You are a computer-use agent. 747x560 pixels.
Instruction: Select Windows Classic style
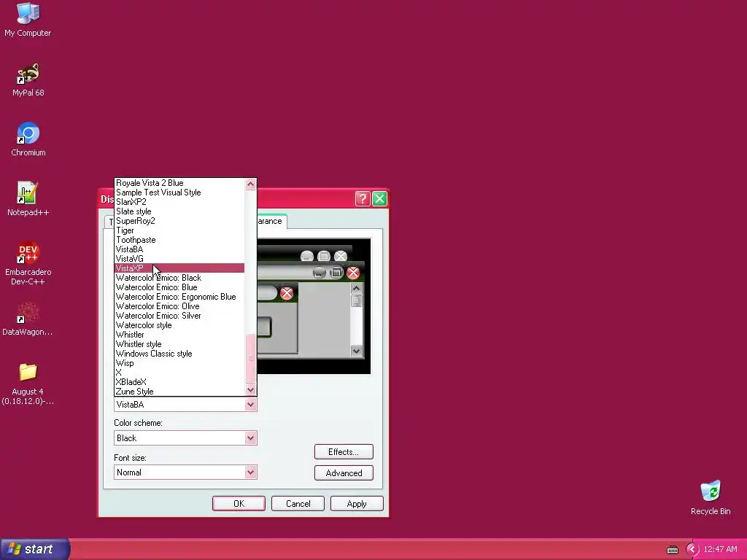click(x=179, y=354)
